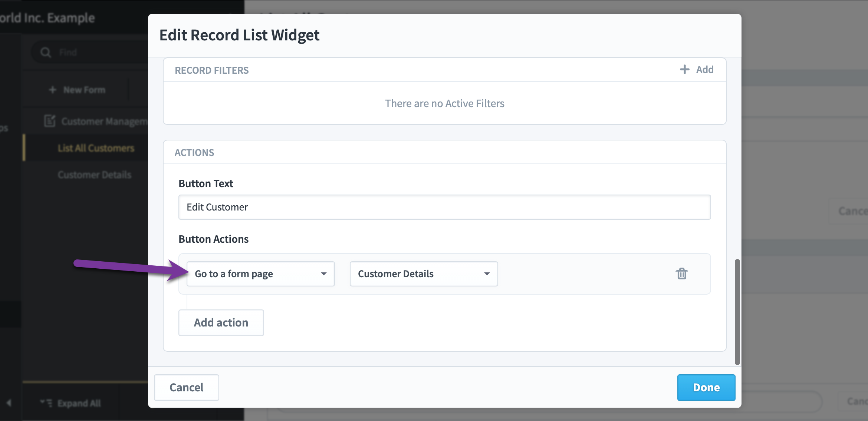Select 'Customer Details' in the sidebar
The height and width of the screenshot is (421, 868).
(95, 174)
